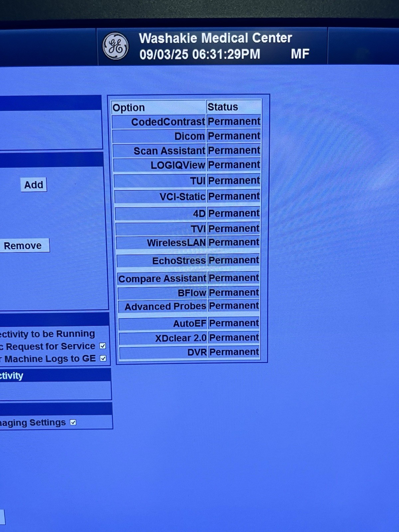Image resolution: width=399 pixels, height=532 pixels.
Task: Select the DVR option row
Action: 190,352
